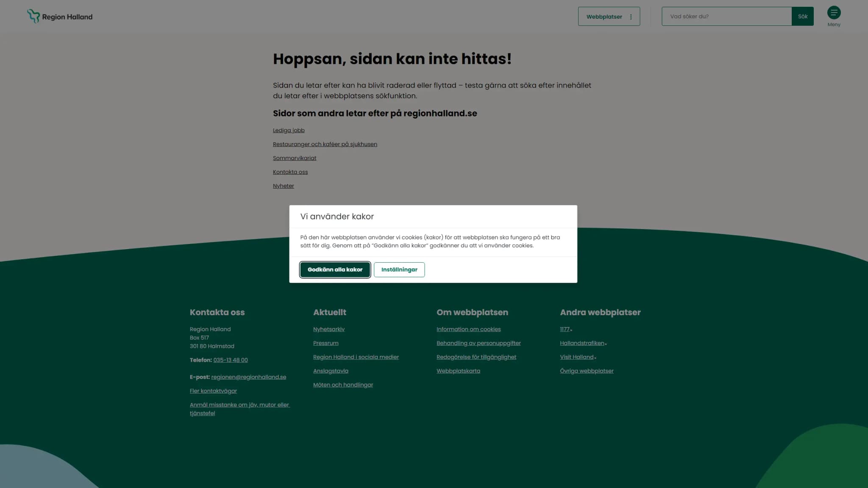Open Möten och handlingar link
This screenshot has width=868, height=488.
coord(343,385)
